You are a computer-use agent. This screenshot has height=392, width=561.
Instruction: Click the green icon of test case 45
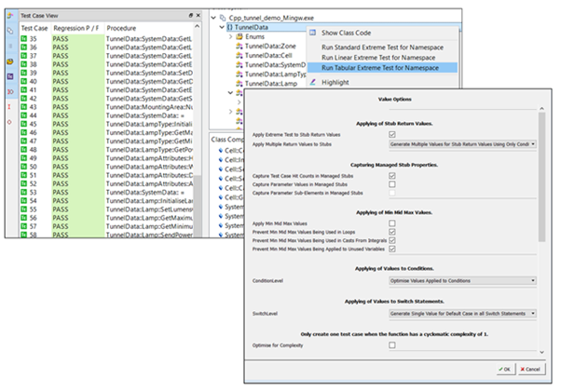pyautogui.click(x=24, y=124)
